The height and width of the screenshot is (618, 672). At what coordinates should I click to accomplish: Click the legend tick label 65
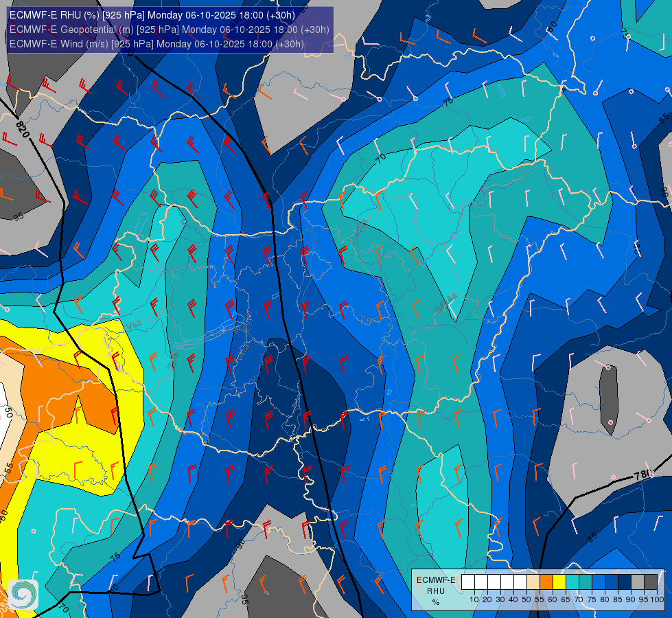(x=566, y=599)
